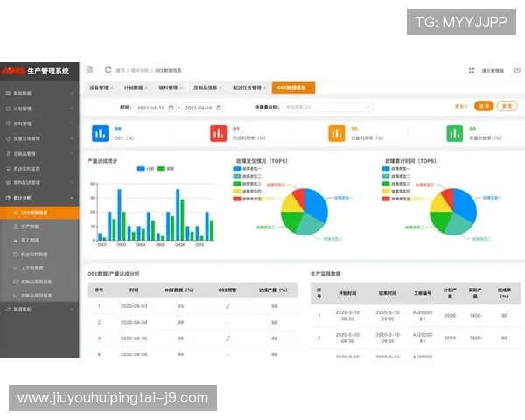Open the 所属事业处 dropdown
Viewport: 525px width, 420px height.
click(x=312, y=107)
